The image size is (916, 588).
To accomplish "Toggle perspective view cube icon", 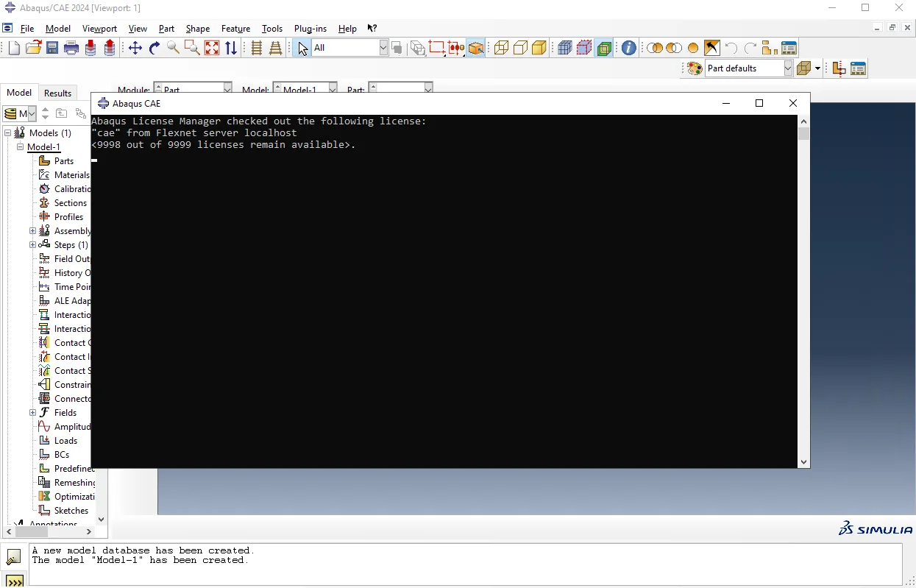I will [477, 48].
